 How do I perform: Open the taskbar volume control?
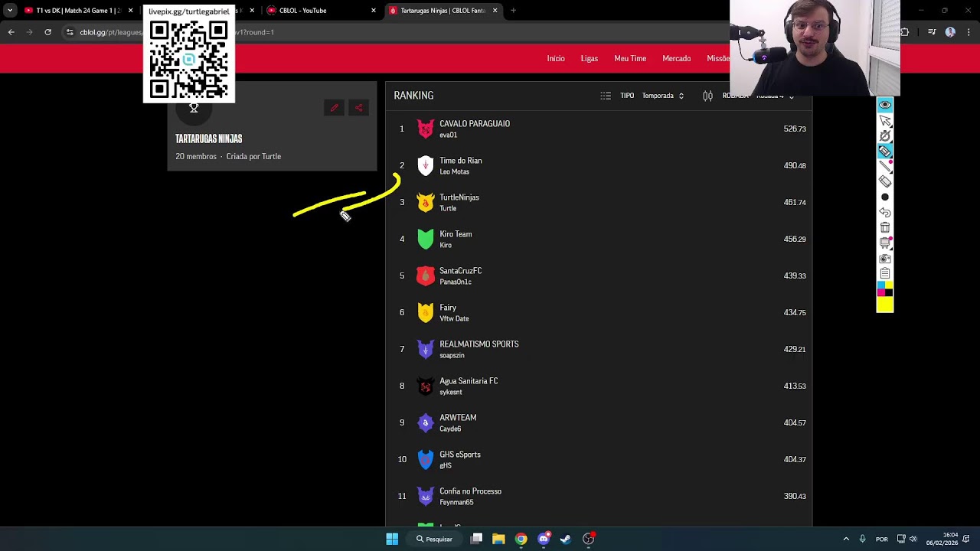pyautogui.click(x=913, y=539)
